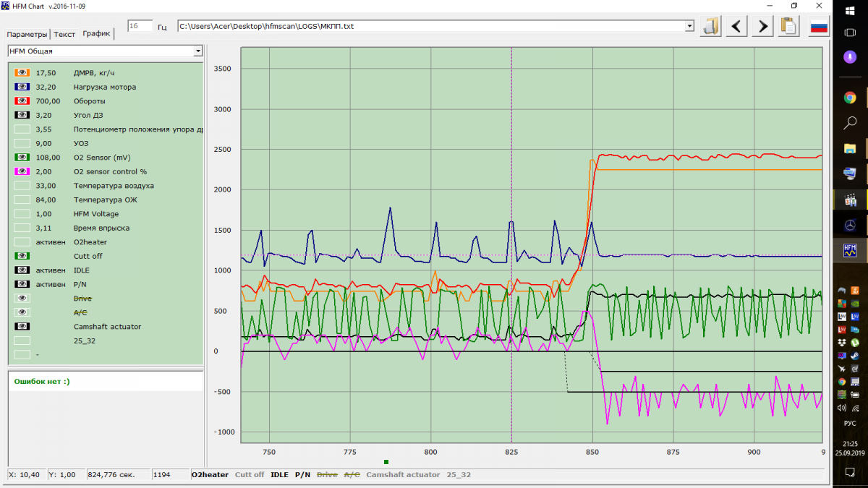Activate the Mercedes star app in taskbar

(x=850, y=224)
